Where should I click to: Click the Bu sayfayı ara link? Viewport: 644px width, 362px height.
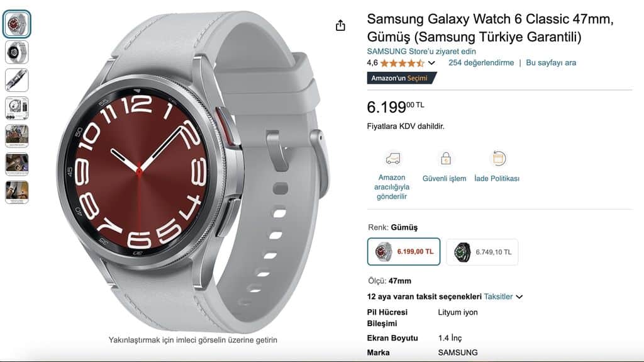[551, 62]
